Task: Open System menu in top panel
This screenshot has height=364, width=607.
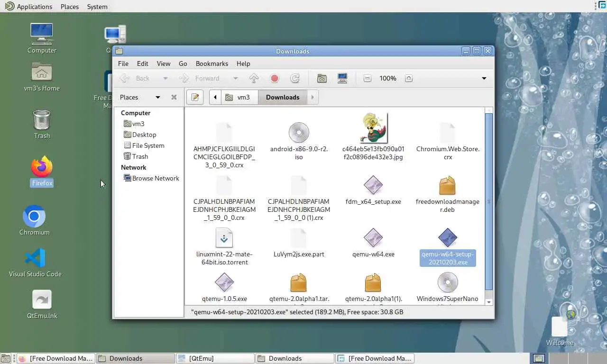Action: (x=97, y=7)
